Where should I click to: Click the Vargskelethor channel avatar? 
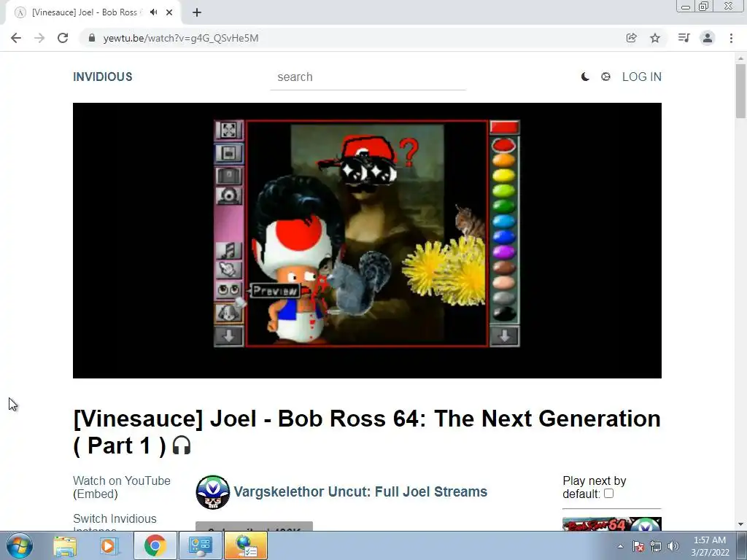click(212, 492)
